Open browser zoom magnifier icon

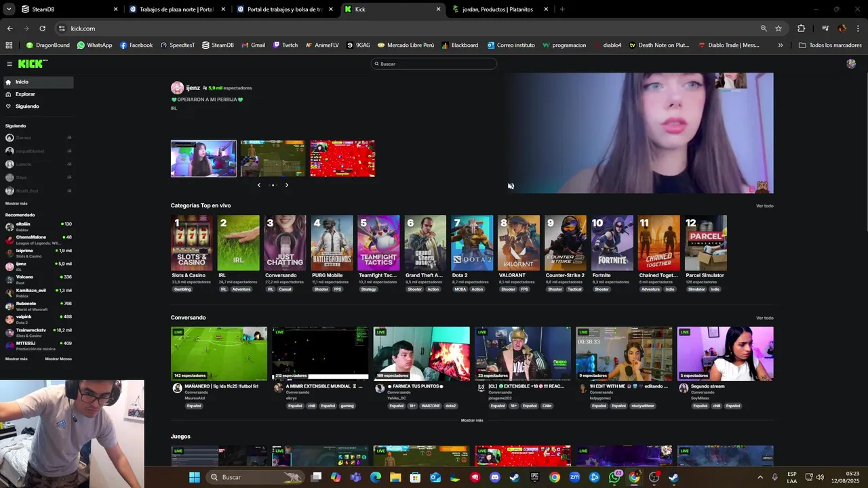click(x=764, y=28)
